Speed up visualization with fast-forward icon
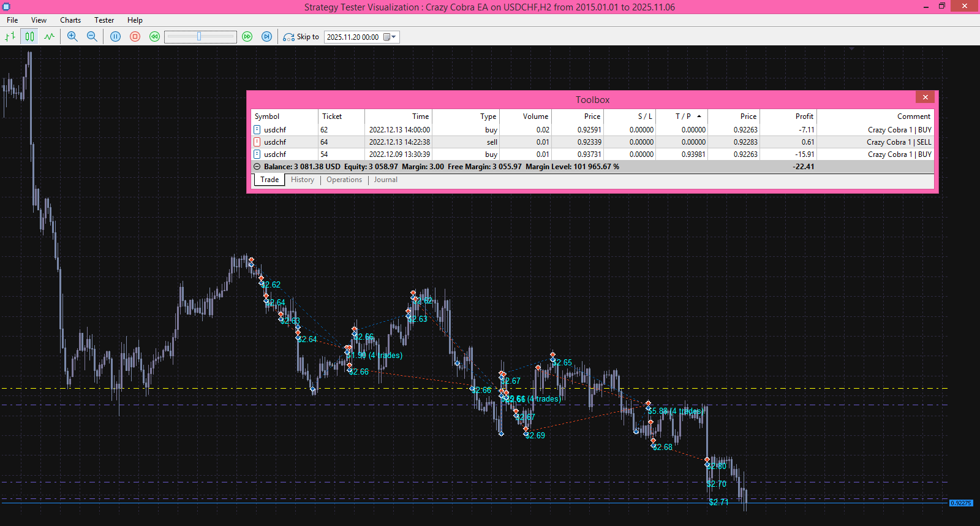980x526 pixels. point(247,37)
